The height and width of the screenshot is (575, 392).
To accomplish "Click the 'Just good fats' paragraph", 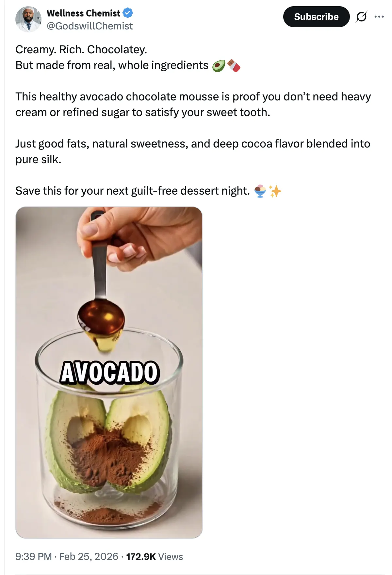I will [193, 151].
